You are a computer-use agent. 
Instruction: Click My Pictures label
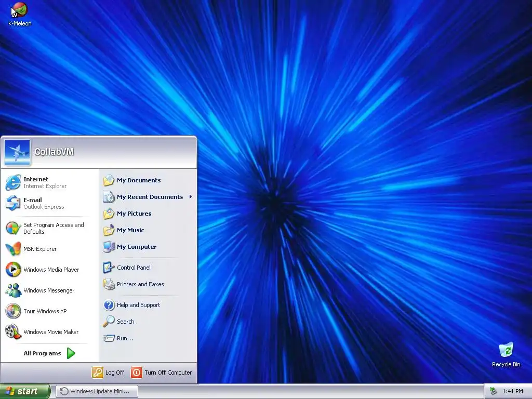pos(134,214)
